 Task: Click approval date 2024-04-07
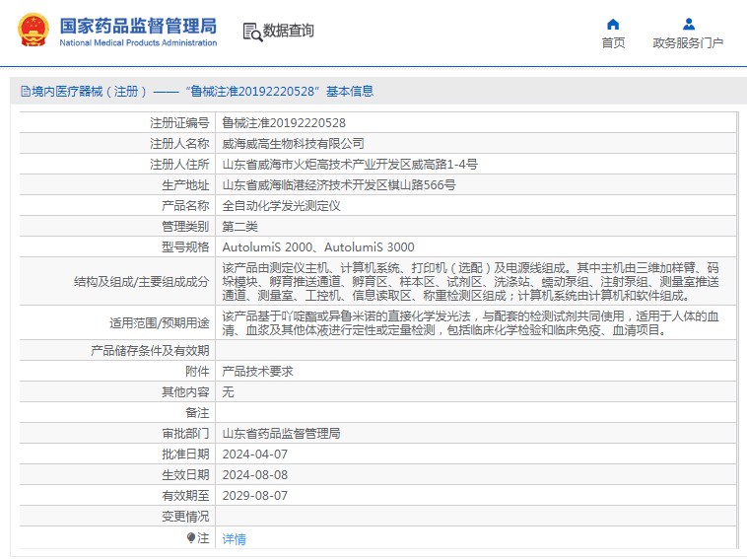[255, 455]
